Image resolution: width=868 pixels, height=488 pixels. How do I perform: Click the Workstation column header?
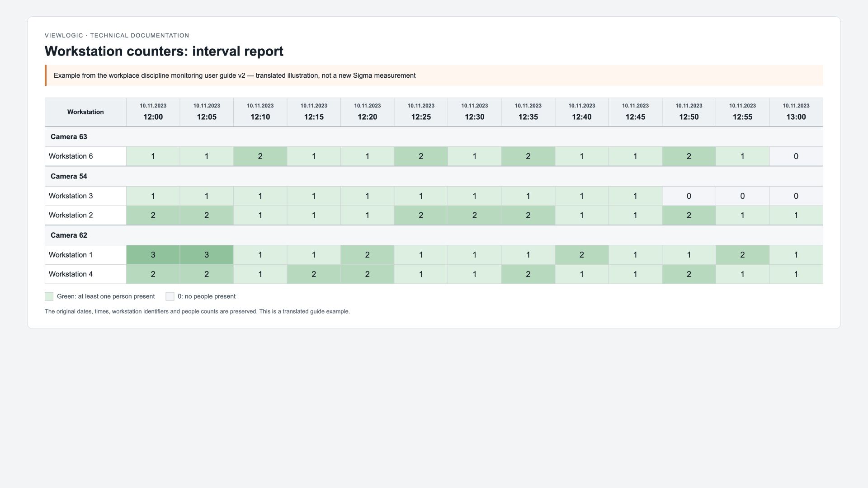click(x=85, y=112)
